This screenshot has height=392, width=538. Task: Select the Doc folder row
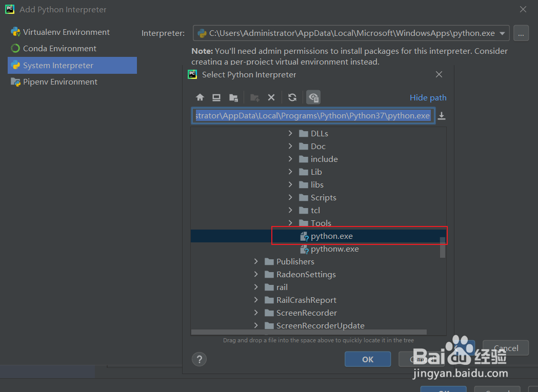(318, 147)
